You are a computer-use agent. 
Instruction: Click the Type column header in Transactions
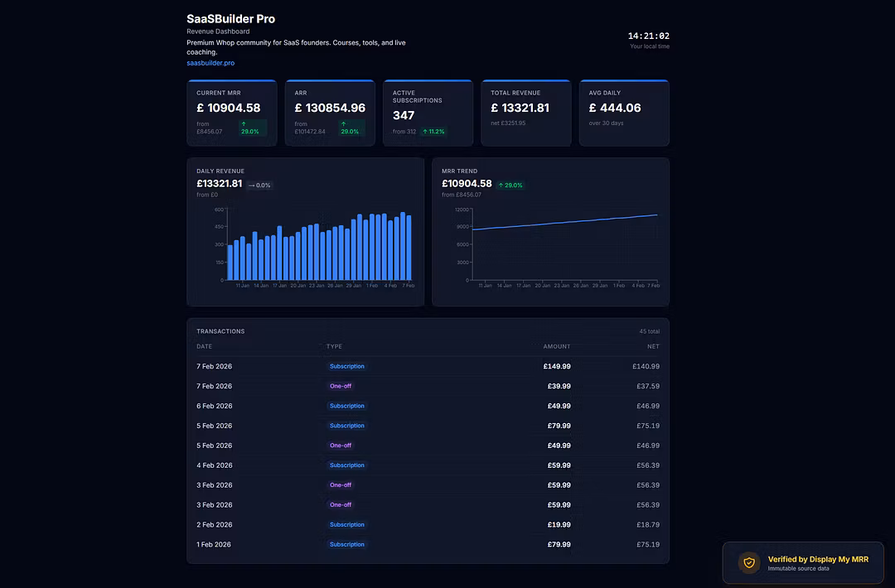coord(334,346)
